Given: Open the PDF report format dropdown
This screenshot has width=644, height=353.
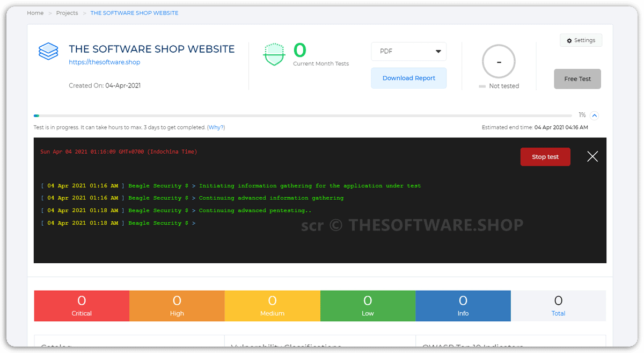Looking at the screenshot, I should point(409,52).
